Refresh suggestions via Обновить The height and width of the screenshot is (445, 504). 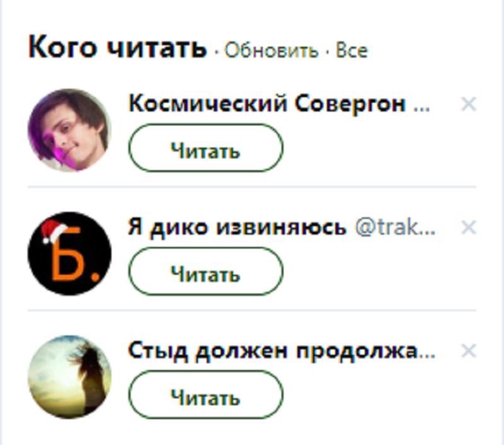pos(272,50)
